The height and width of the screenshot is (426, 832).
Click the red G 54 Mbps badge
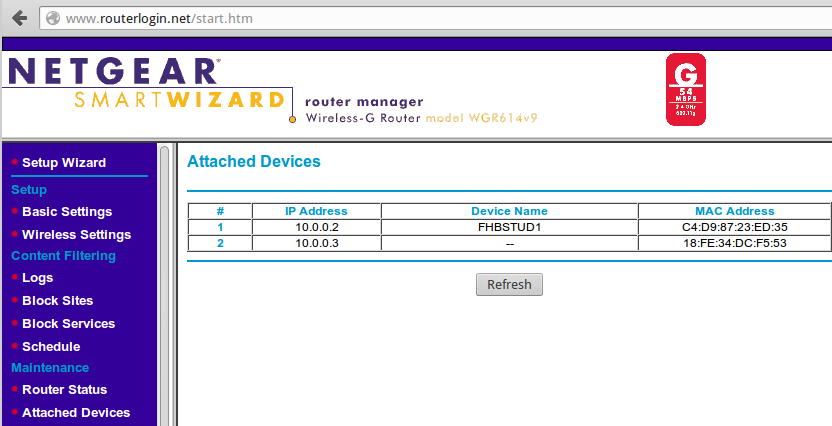[686, 89]
